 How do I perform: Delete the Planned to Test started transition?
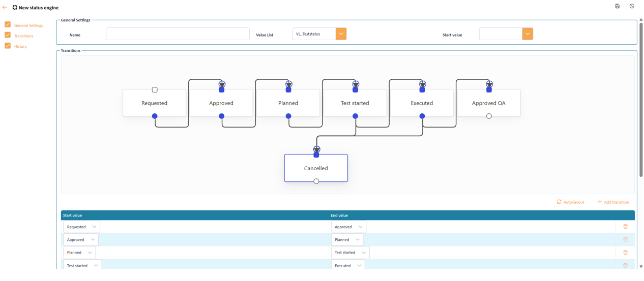(625, 253)
